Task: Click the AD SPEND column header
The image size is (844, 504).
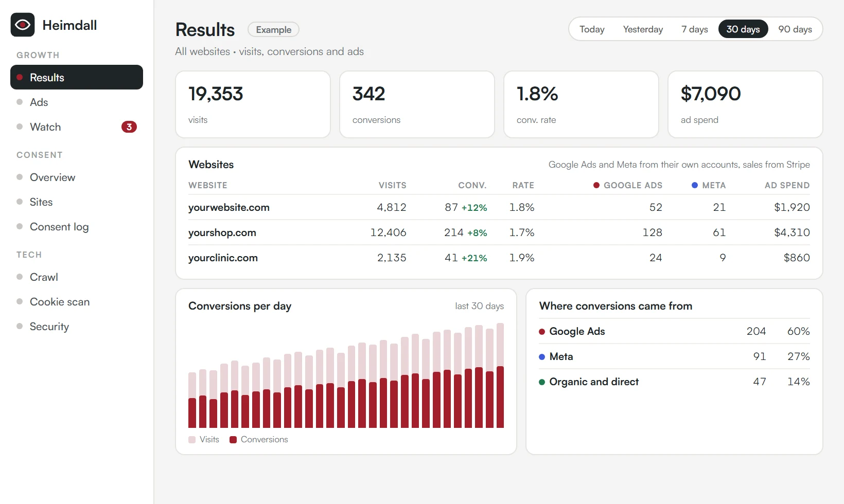Action: click(787, 185)
